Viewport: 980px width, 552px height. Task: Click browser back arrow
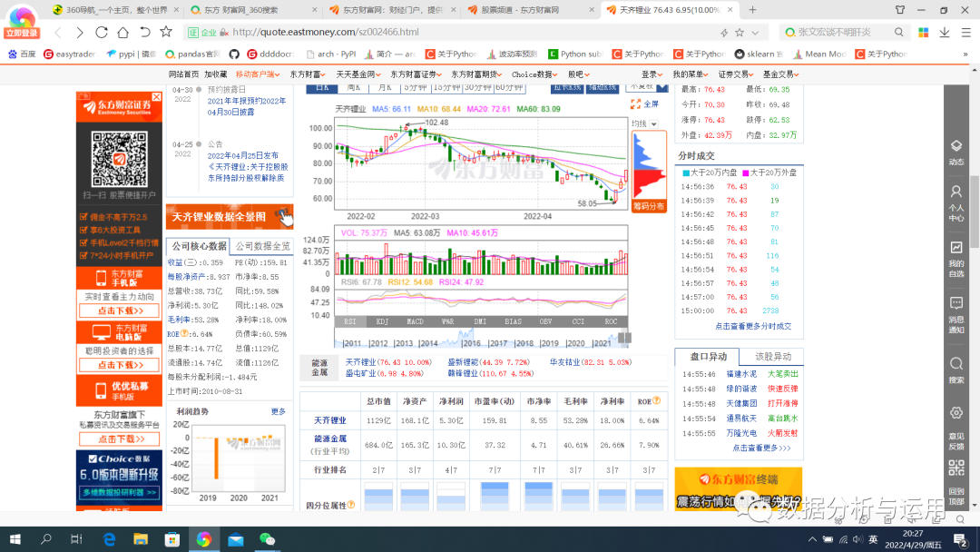[x=58, y=32]
